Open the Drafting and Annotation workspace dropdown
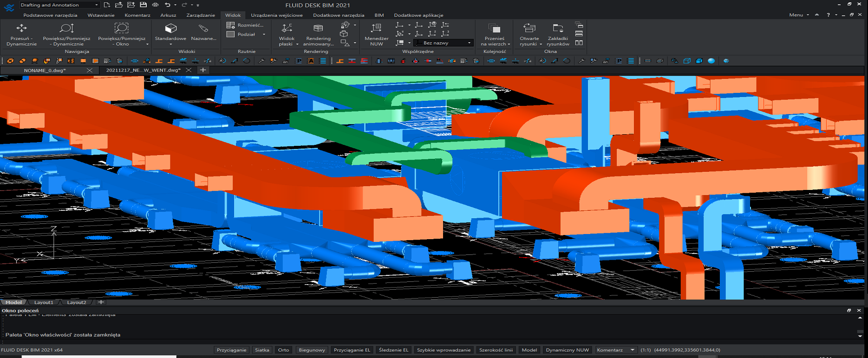 96,5
